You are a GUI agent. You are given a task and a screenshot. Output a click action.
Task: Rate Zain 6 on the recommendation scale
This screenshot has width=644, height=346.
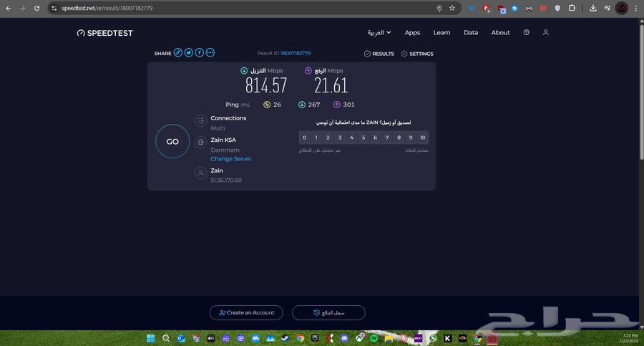coord(375,138)
